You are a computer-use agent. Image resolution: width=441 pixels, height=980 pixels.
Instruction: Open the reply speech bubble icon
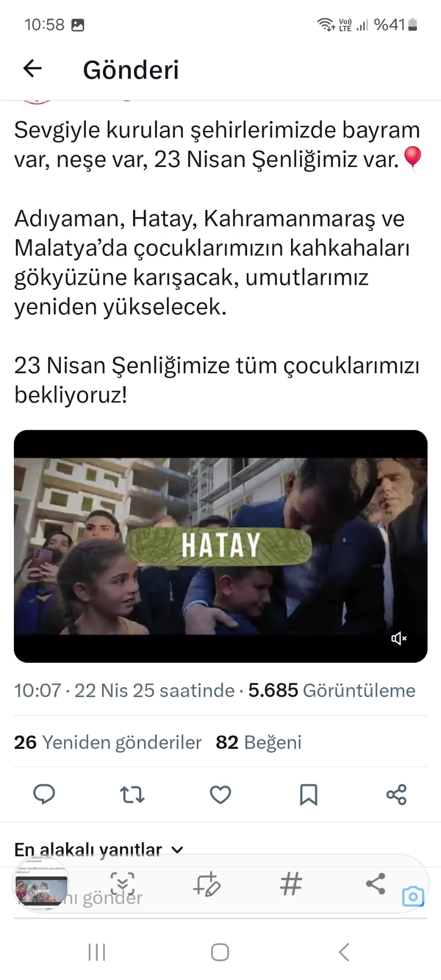tap(44, 795)
